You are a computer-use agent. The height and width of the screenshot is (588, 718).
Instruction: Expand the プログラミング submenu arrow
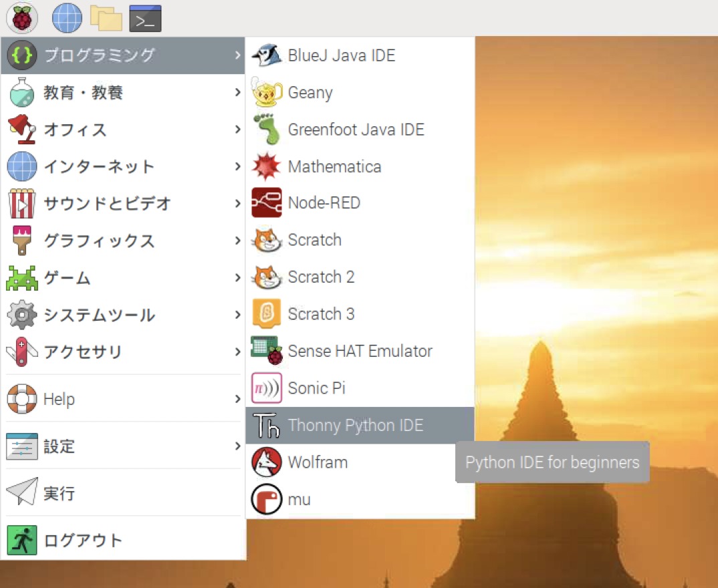[x=237, y=55]
